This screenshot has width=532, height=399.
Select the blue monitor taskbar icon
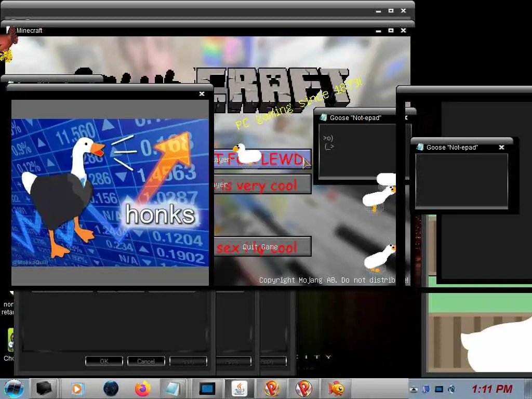(x=207, y=389)
